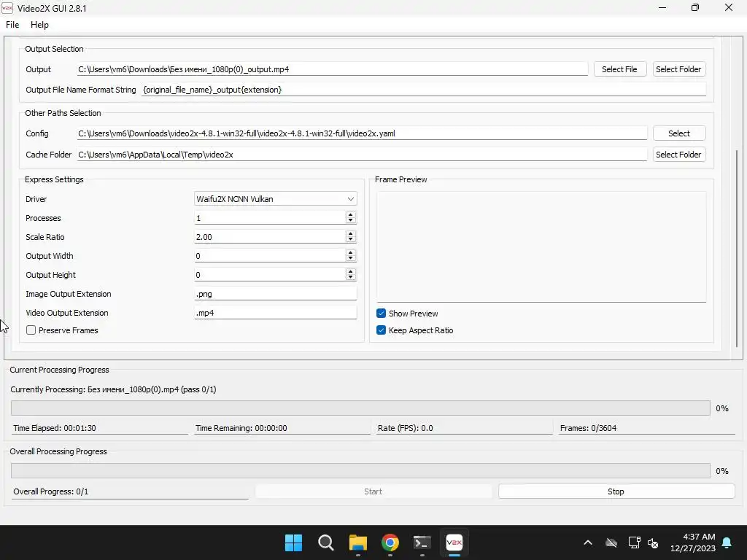Decrease Scale Ratio with down arrow
Screen dimensions: 747x560
351,239
